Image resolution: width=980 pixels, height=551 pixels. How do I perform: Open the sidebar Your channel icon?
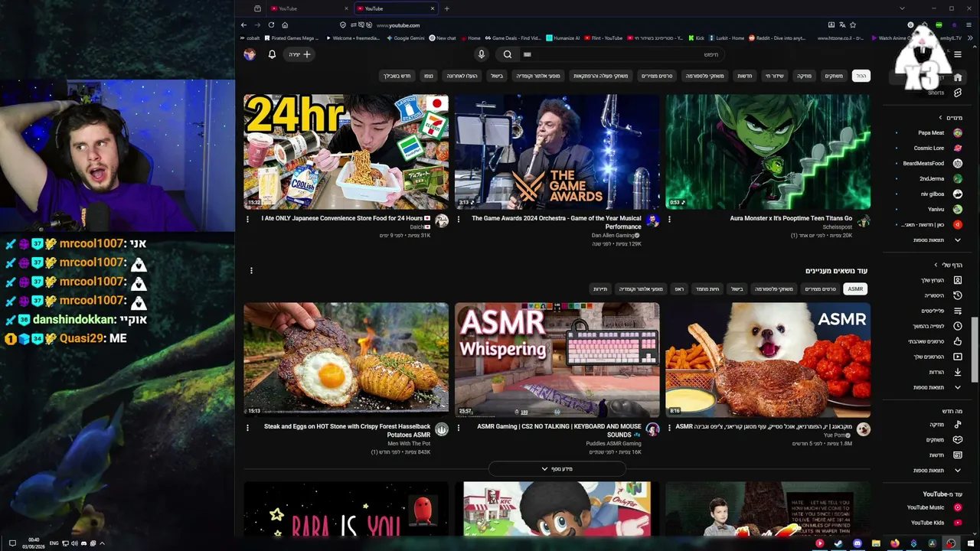[958, 280]
